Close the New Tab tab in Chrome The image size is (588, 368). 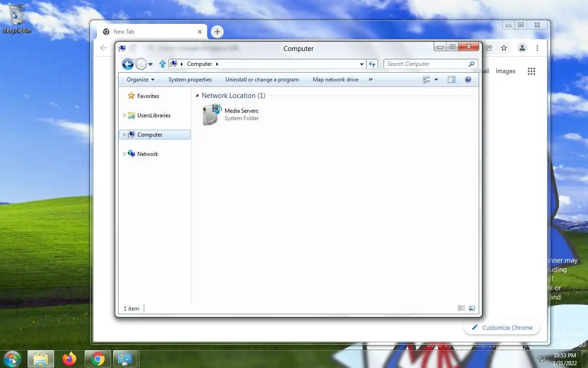click(x=200, y=32)
